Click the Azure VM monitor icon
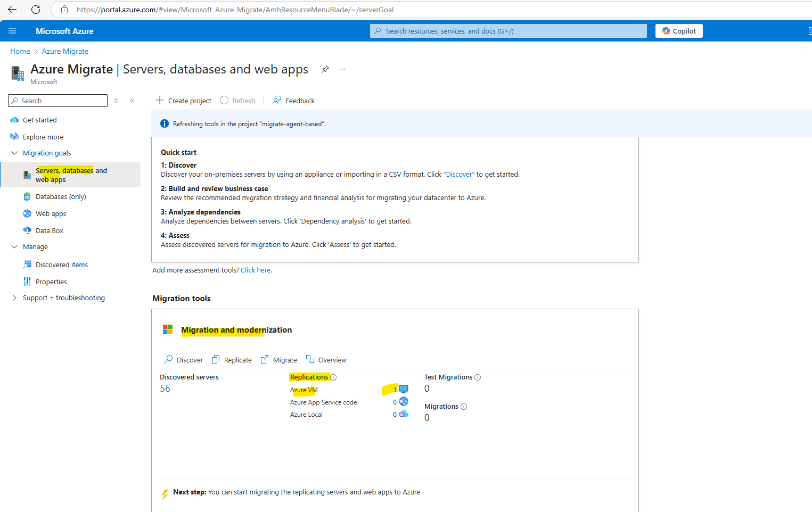This screenshot has height=512, width=812. pyautogui.click(x=404, y=390)
